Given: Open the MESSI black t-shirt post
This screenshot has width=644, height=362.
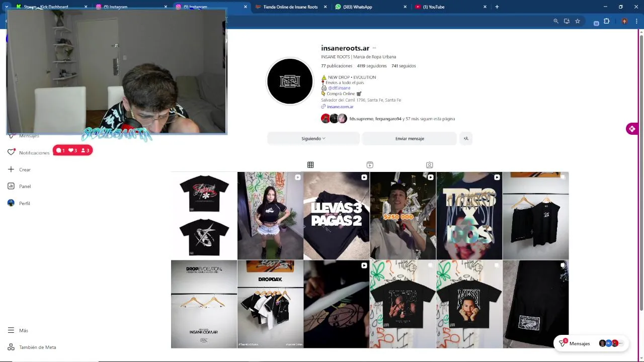Looking at the screenshot, I should 469,304.
